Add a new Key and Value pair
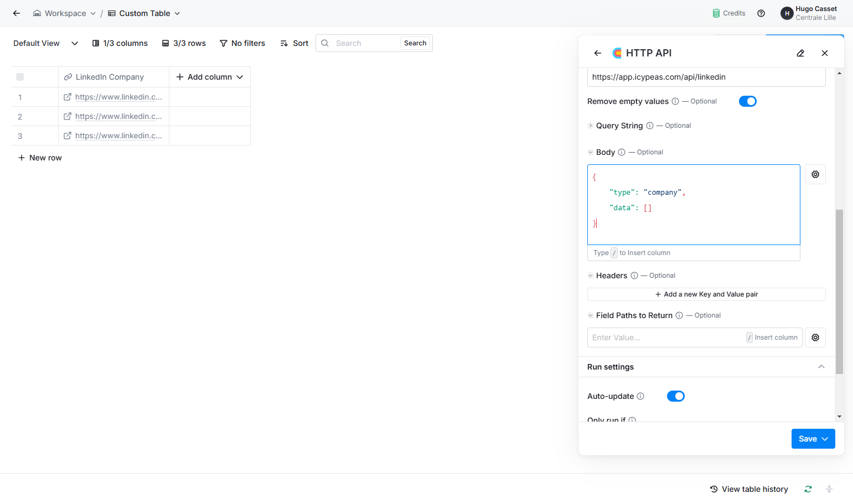Screen dimensions: 853x504 click(706, 294)
